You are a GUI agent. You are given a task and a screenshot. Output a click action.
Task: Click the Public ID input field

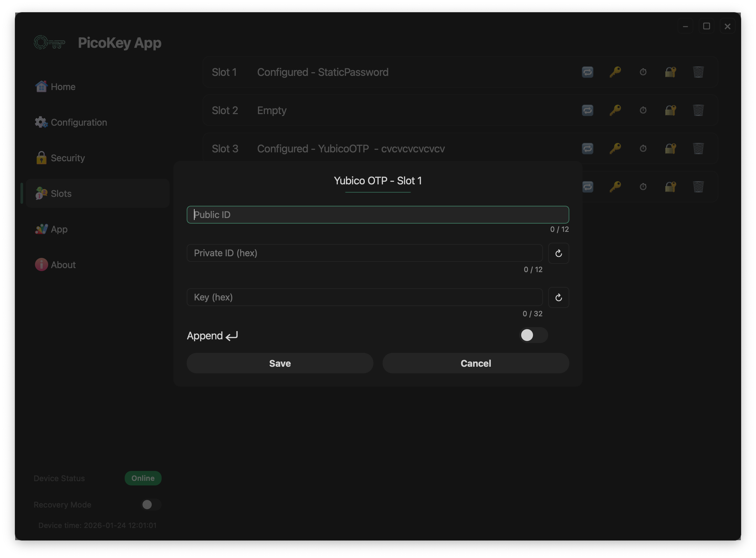click(x=378, y=215)
